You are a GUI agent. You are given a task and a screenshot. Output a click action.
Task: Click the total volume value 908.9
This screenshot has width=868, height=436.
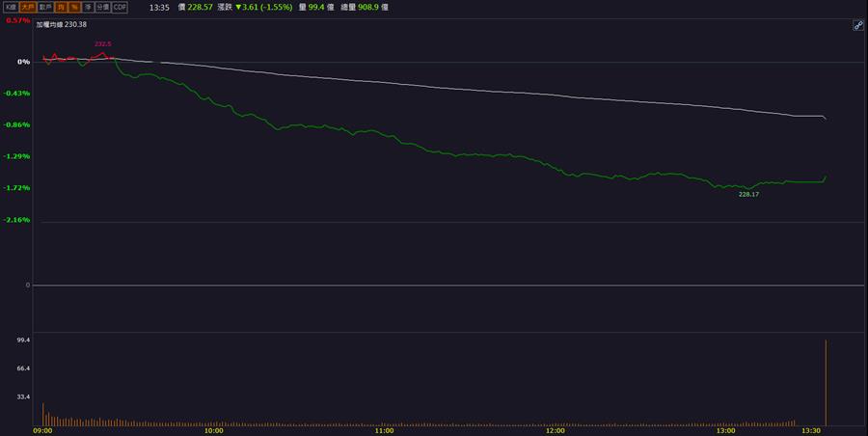pyautogui.click(x=368, y=7)
